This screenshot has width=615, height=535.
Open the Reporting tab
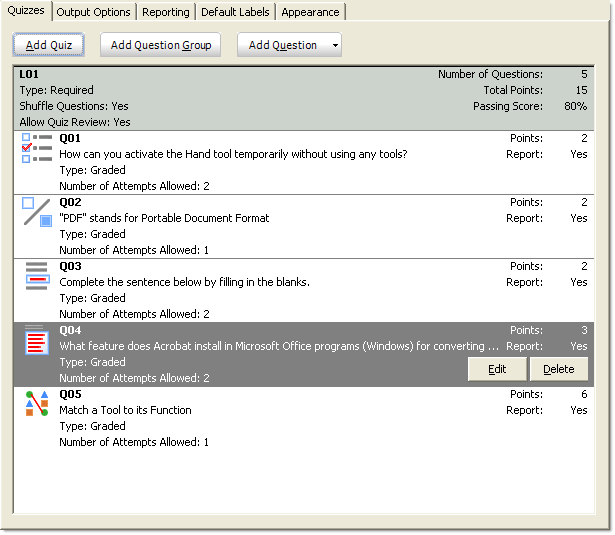coord(165,12)
